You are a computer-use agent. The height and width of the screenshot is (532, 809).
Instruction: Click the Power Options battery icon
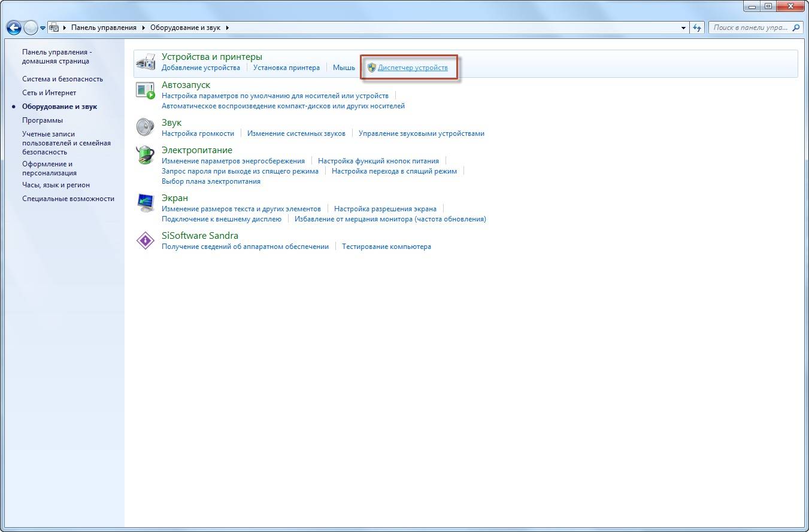click(146, 155)
